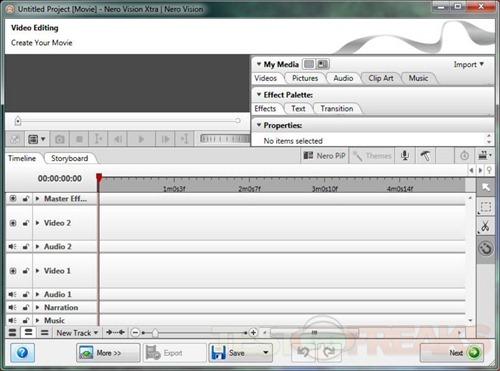
Task: Open the Nero PiP tool
Action: [x=325, y=156]
